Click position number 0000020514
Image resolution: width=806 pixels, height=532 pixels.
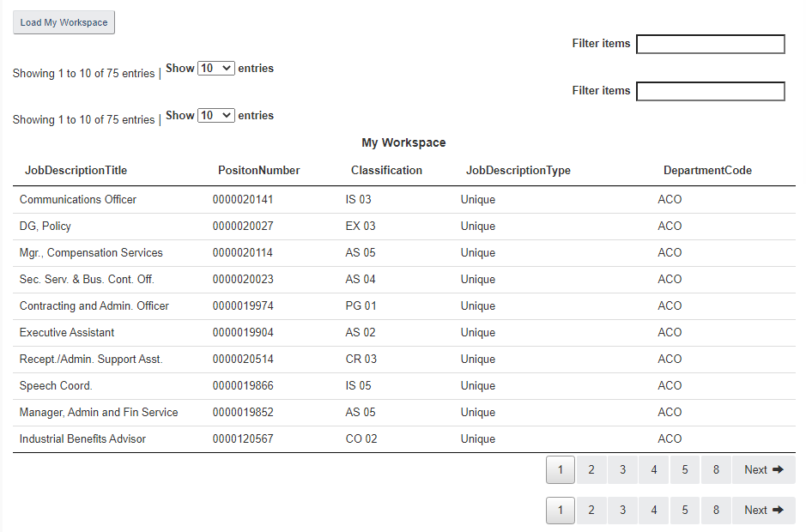pyautogui.click(x=243, y=360)
